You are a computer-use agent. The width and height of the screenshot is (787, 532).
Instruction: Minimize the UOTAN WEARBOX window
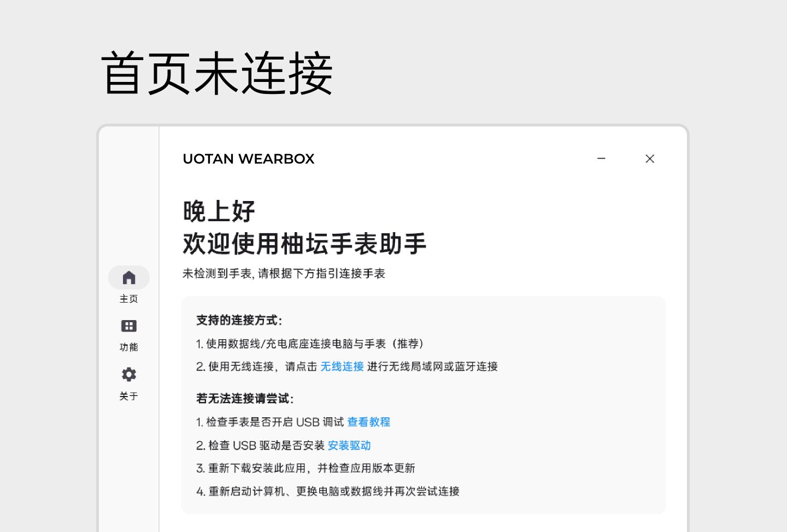601,158
